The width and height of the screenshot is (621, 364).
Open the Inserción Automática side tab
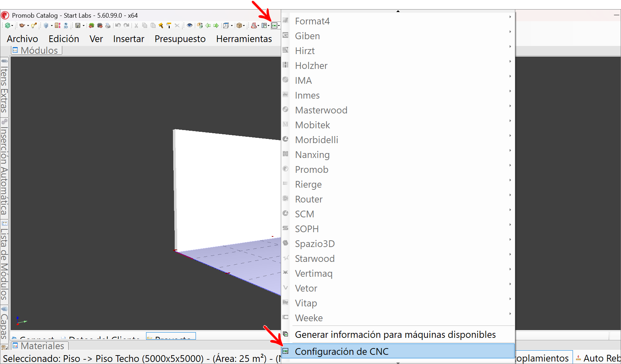pyautogui.click(x=4, y=168)
